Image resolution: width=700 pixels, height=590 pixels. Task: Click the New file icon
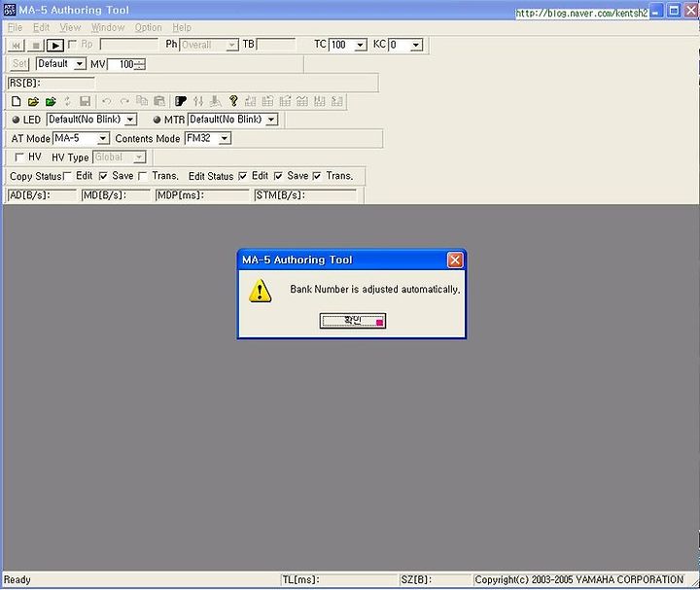coord(17,101)
